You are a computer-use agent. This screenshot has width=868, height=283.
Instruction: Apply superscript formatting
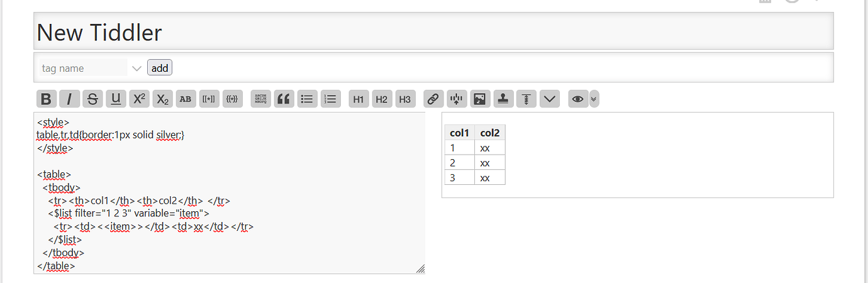140,99
